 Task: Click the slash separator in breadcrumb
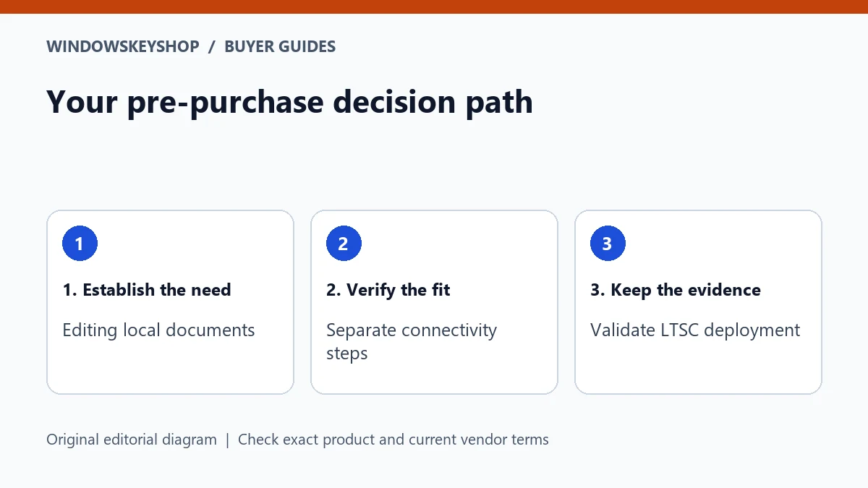tap(212, 47)
